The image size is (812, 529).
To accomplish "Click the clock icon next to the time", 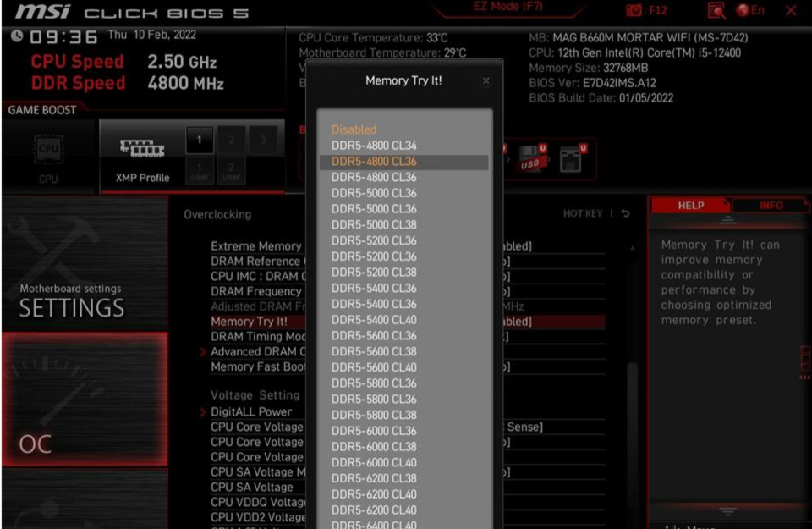I will point(17,36).
